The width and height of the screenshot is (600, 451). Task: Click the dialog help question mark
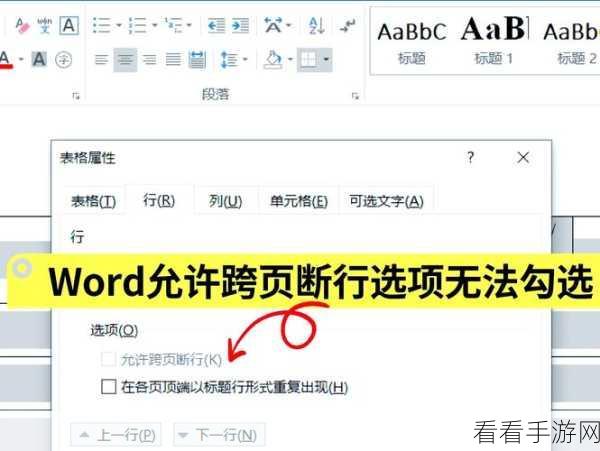(x=470, y=157)
